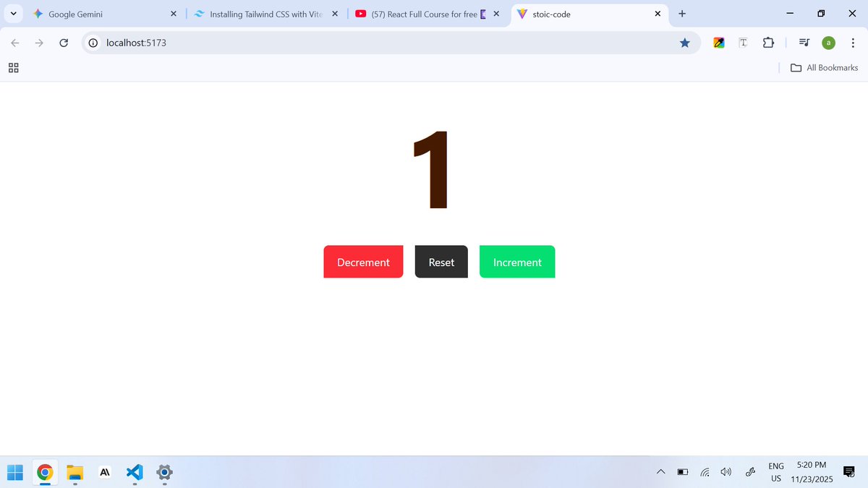Open the reading list icon near bookmarks bar
This screenshot has width=868, height=488.
pos(13,67)
